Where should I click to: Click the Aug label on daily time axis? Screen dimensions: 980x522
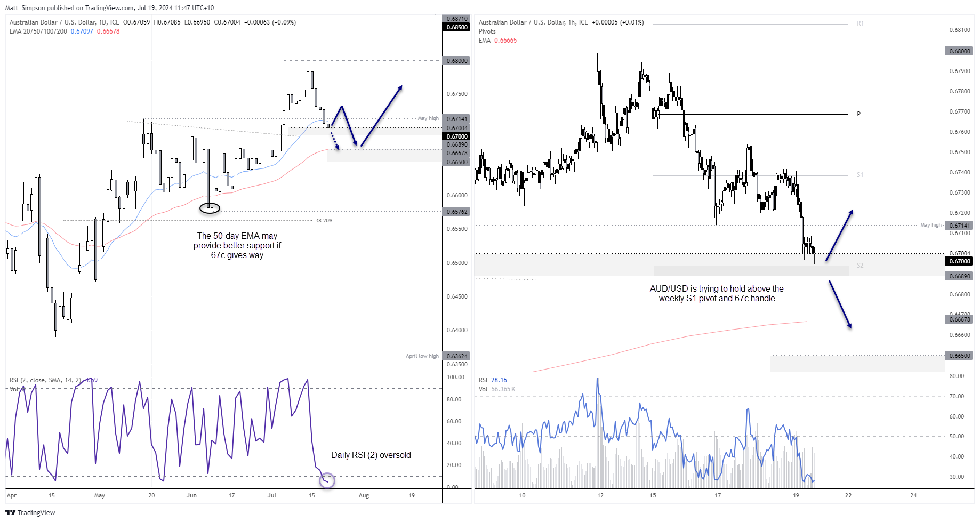click(x=364, y=496)
